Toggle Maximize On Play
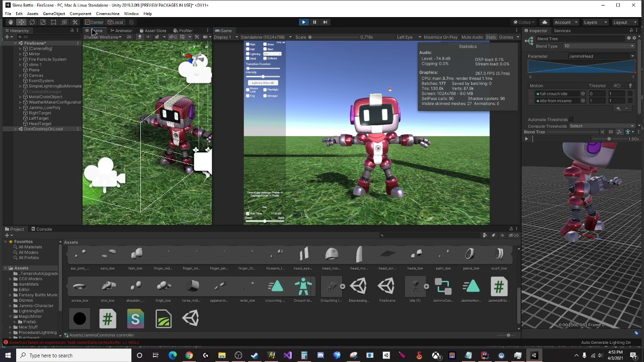 440,37
